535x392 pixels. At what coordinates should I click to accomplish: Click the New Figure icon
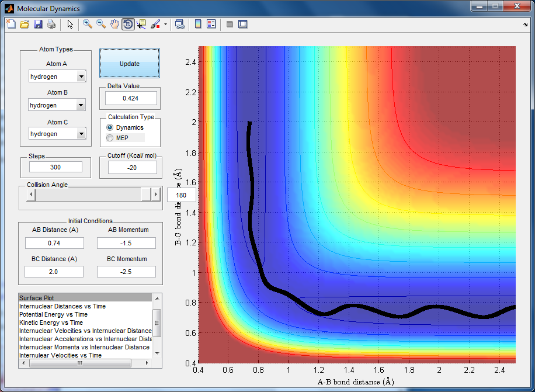tap(11, 24)
